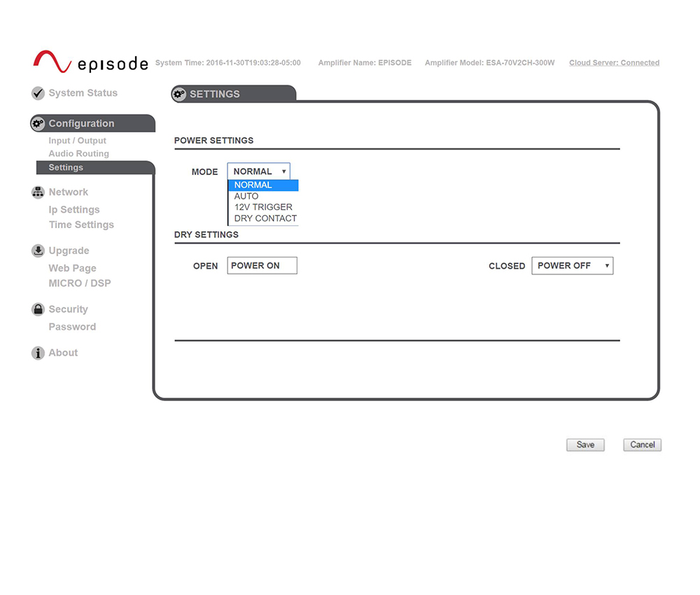700x595 pixels.
Task: Click the Configuration gears icon
Action: pos(38,124)
